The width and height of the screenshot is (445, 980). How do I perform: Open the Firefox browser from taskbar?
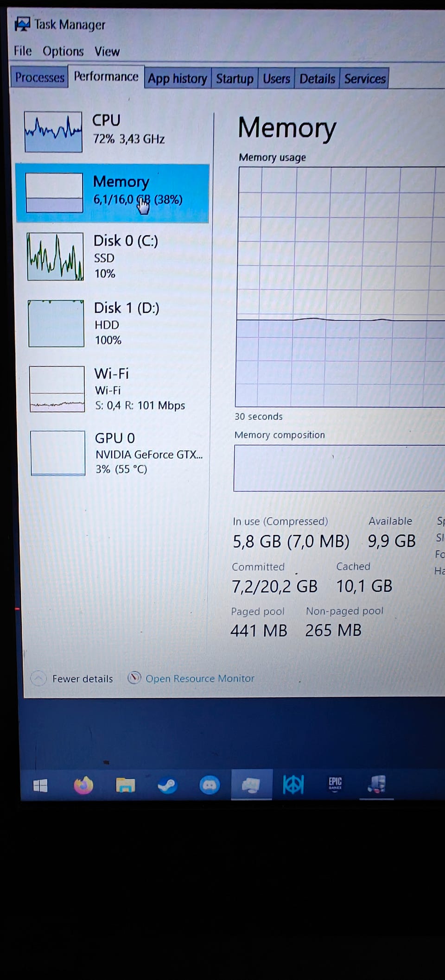(83, 785)
